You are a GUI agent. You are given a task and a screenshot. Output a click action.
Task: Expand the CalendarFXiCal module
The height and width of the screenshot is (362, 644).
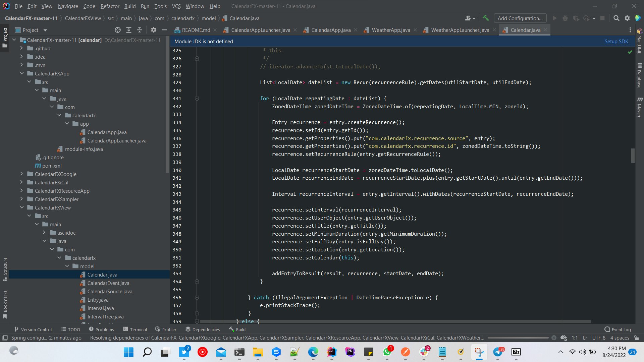22,182
